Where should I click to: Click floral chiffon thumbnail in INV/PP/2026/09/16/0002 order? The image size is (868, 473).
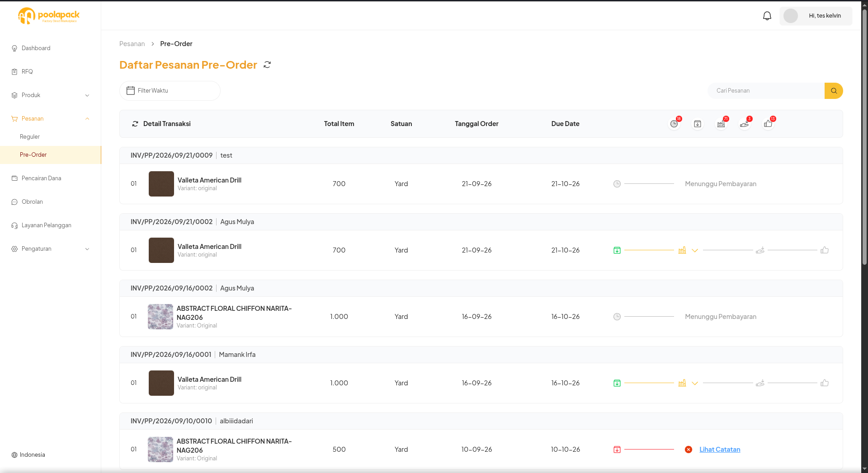point(160,317)
